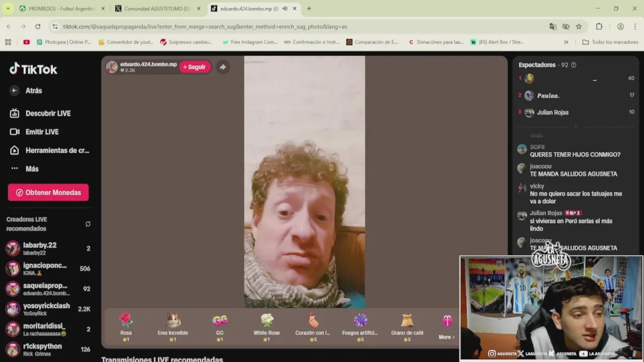View site information icon
Image resolution: width=644 pixels, height=362 pixels.
pyautogui.click(x=55, y=27)
